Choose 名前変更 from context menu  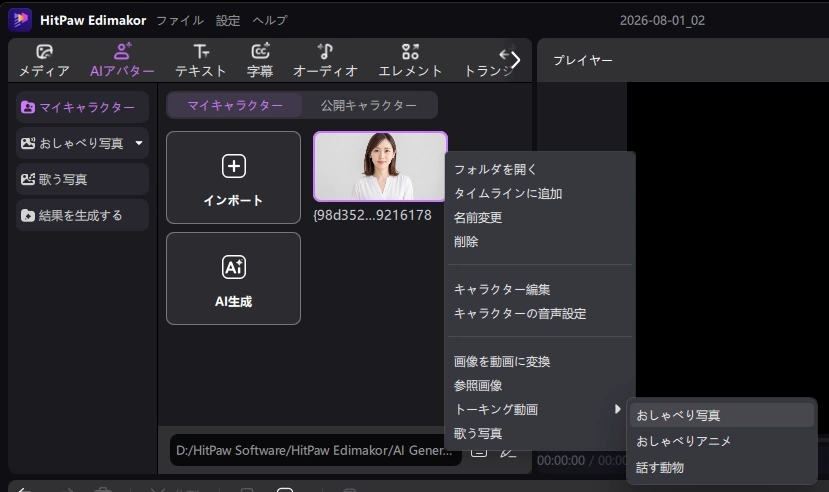(540, 217)
